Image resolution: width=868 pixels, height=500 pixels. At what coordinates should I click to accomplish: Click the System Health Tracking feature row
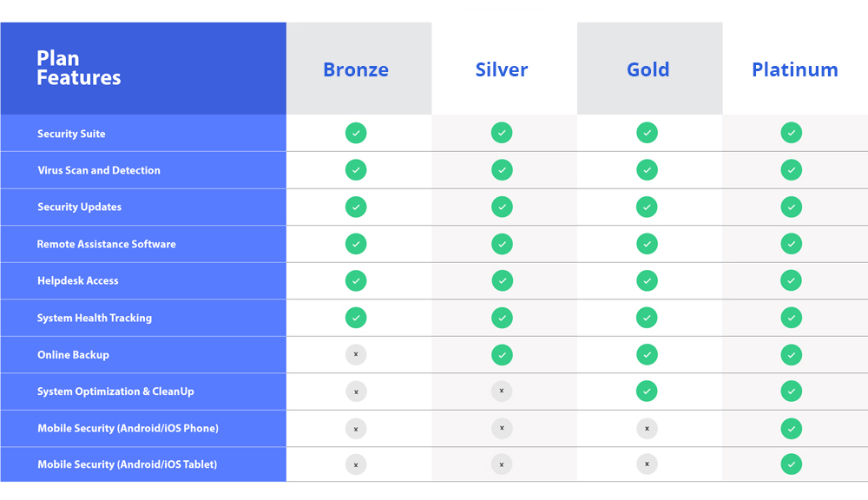[434, 318]
